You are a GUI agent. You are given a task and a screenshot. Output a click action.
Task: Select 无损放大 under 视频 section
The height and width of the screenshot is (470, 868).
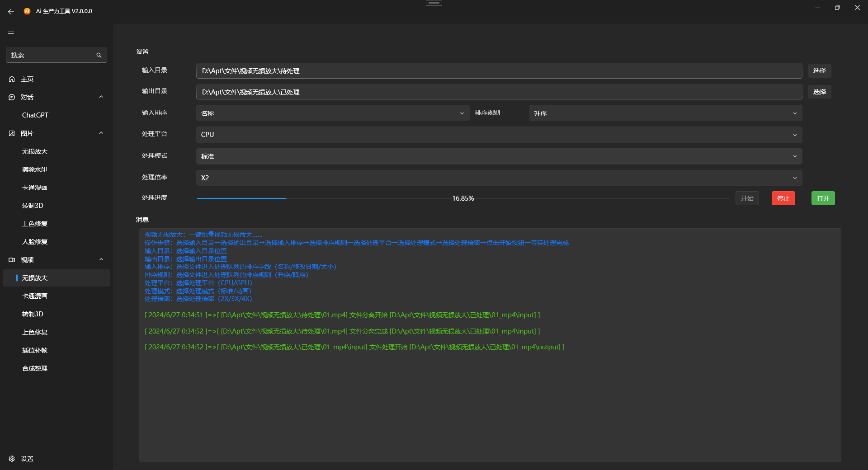(x=57, y=278)
